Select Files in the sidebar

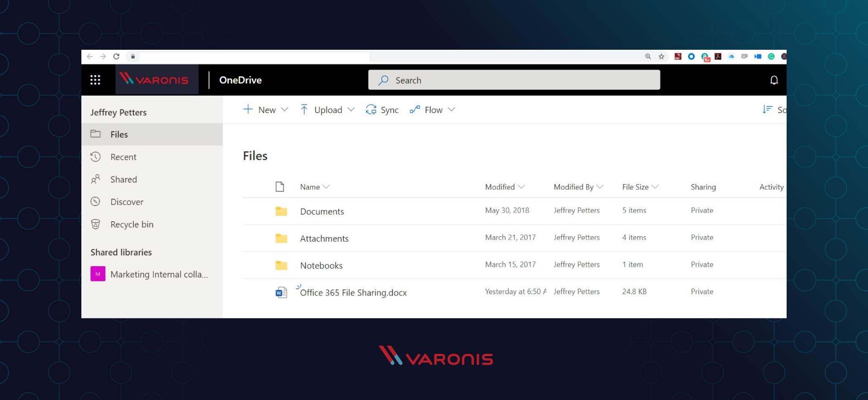(x=152, y=134)
